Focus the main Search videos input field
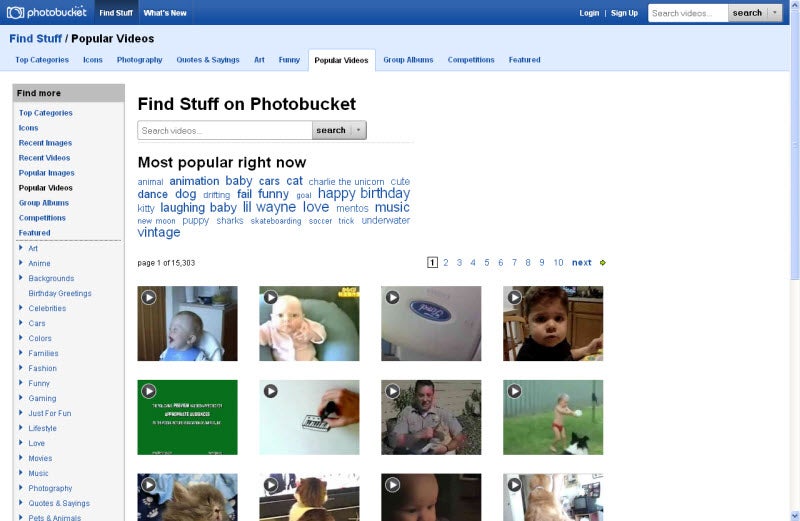Screen dimensions: 800x521 [224, 131]
